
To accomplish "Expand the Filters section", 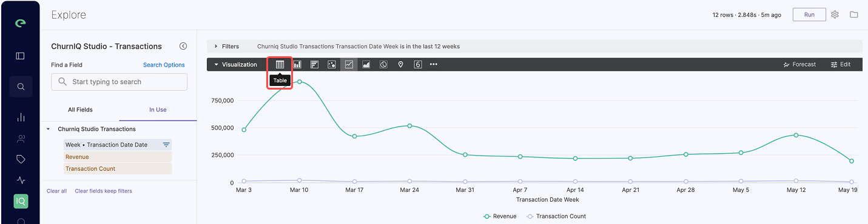I will point(217,46).
